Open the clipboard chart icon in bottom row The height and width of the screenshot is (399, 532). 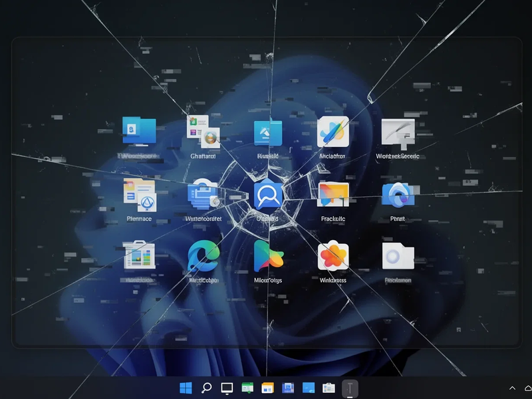pyautogui.click(x=139, y=255)
